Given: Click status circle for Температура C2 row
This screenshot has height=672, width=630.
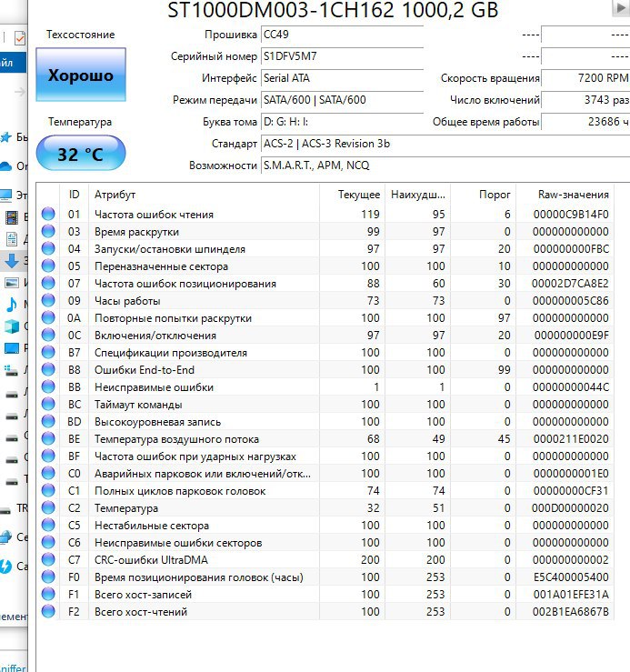Looking at the screenshot, I should [x=48, y=507].
